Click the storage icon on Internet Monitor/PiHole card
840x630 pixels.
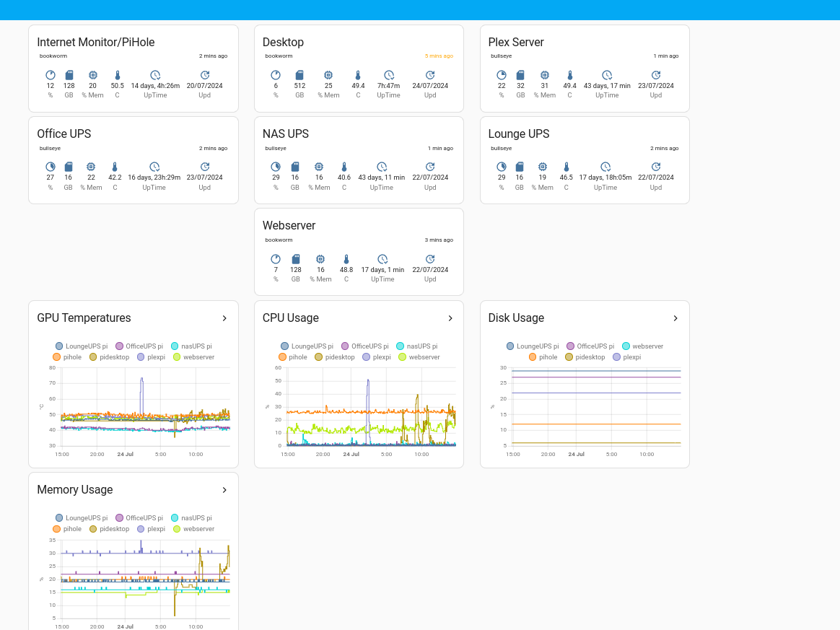69,75
